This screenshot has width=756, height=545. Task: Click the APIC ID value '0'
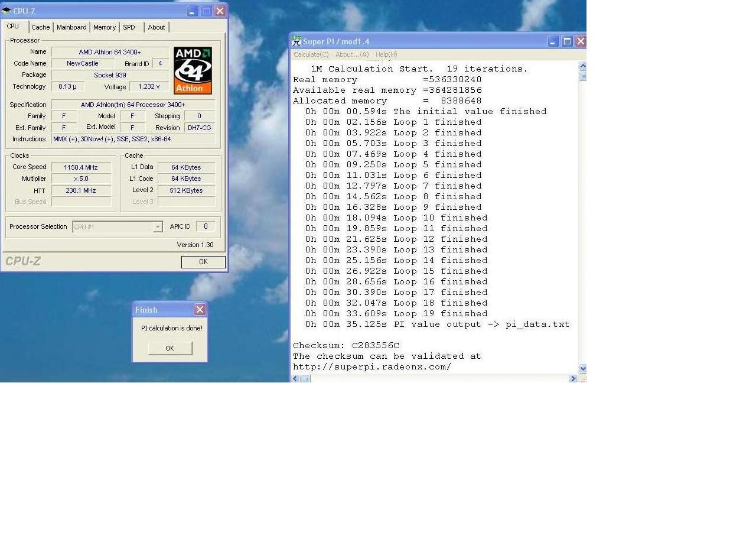click(x=206, y=226)
